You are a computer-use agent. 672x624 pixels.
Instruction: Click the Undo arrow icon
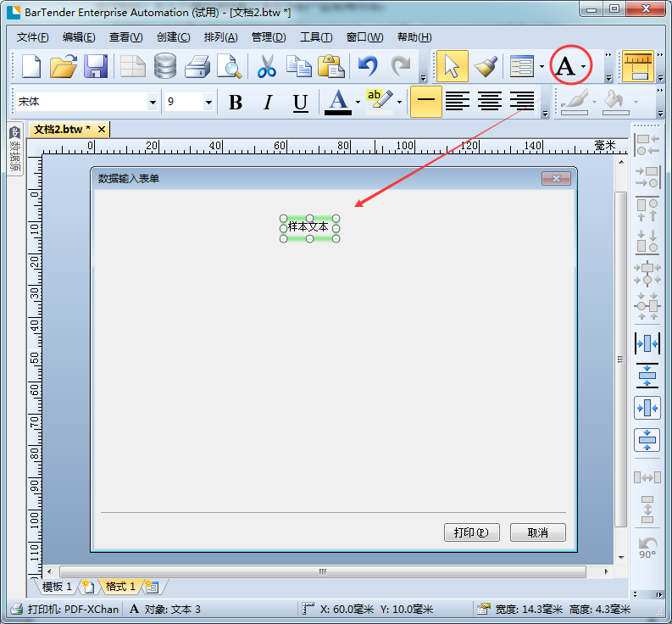pos(367,66)
